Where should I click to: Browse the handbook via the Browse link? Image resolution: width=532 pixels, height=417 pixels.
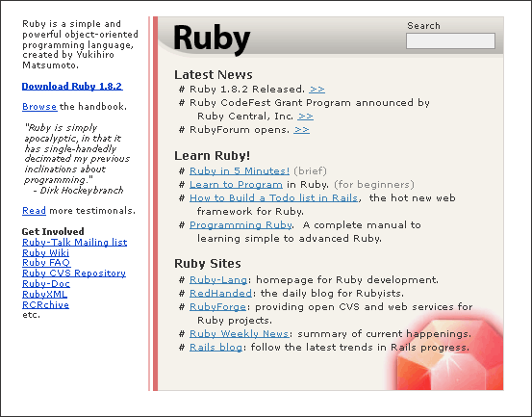39,107
